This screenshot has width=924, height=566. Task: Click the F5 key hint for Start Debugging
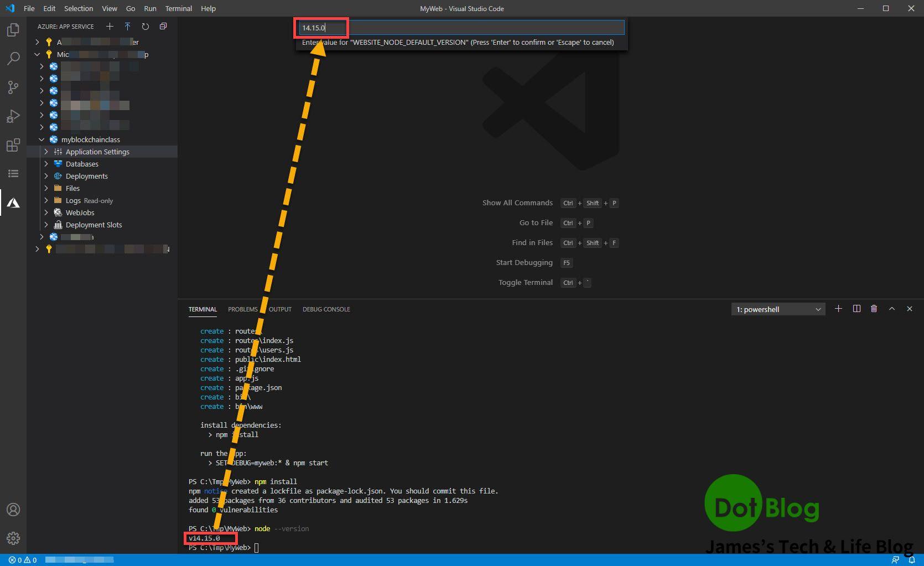(x=567, y=263)
